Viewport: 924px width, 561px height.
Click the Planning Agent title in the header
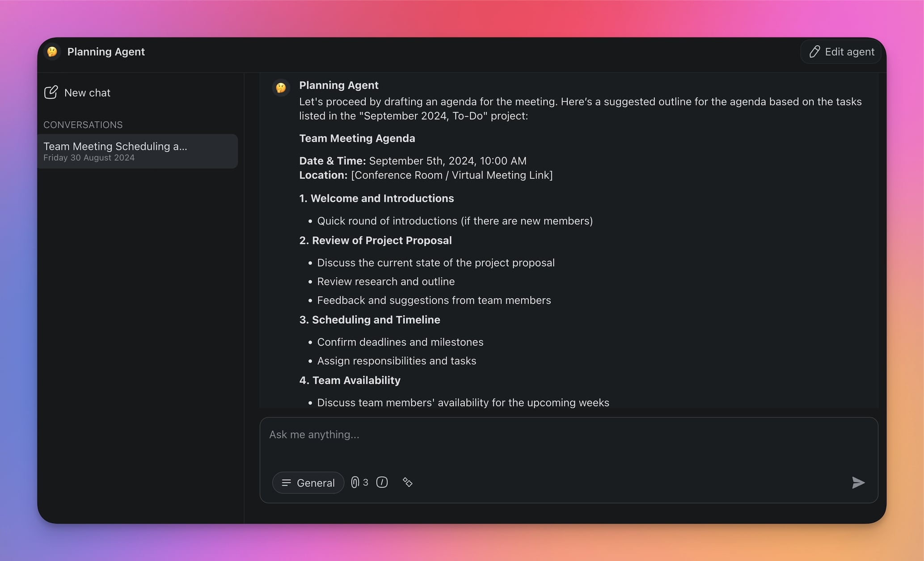(106, 52)
